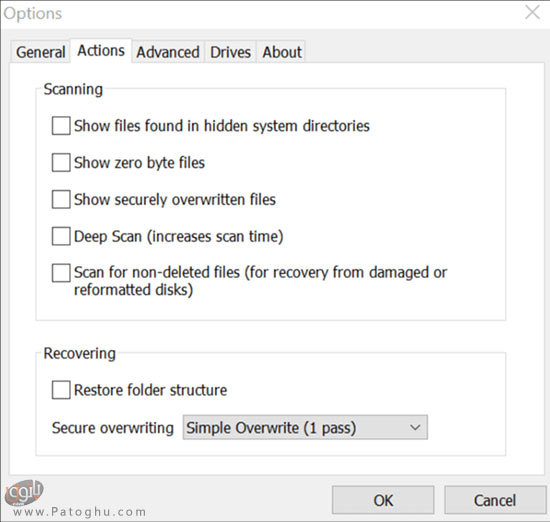Viewport: 550px width, 522px height.
Task: Click the Secure overwriting label
Action: (x=113, y=428)
